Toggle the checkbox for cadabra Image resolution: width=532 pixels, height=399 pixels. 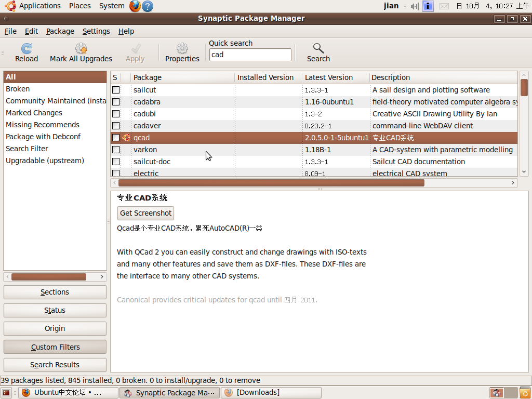pyautogui.click(x=116, y=102)
